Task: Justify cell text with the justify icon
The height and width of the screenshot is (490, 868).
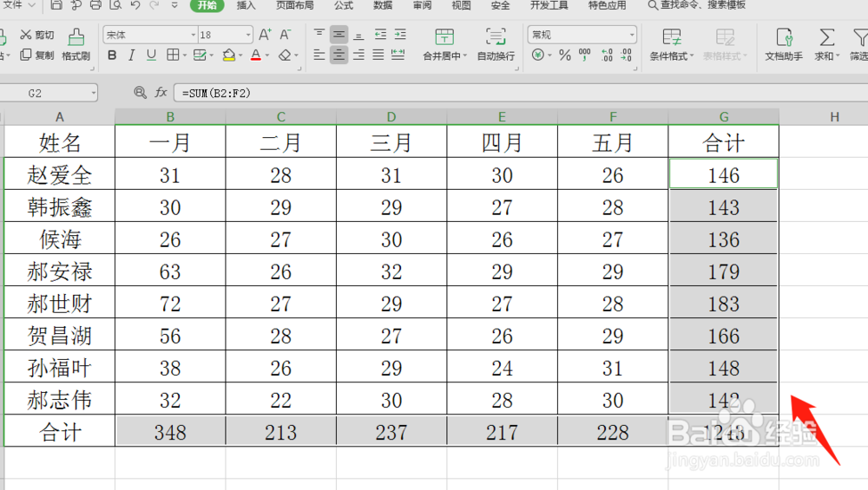Action: [378, 55]
